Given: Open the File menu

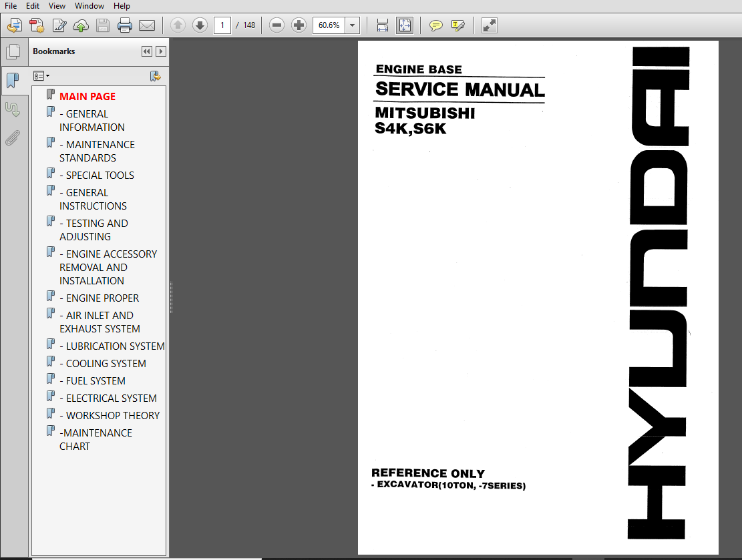Looking at the screenshot, I should pos(11,6).
